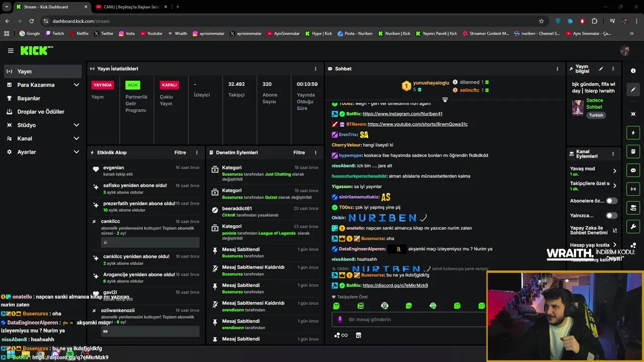Collapse the chat leaderboard arrow

pos(445,100)
